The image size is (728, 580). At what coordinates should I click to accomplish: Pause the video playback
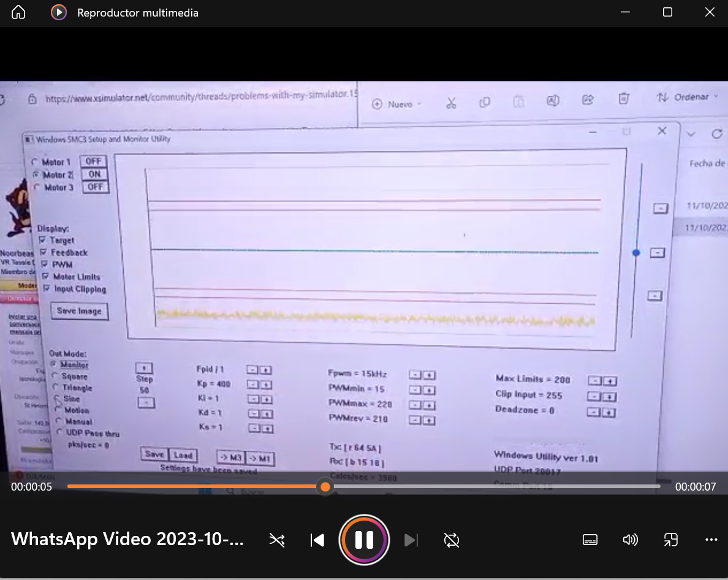click(364, 540)
